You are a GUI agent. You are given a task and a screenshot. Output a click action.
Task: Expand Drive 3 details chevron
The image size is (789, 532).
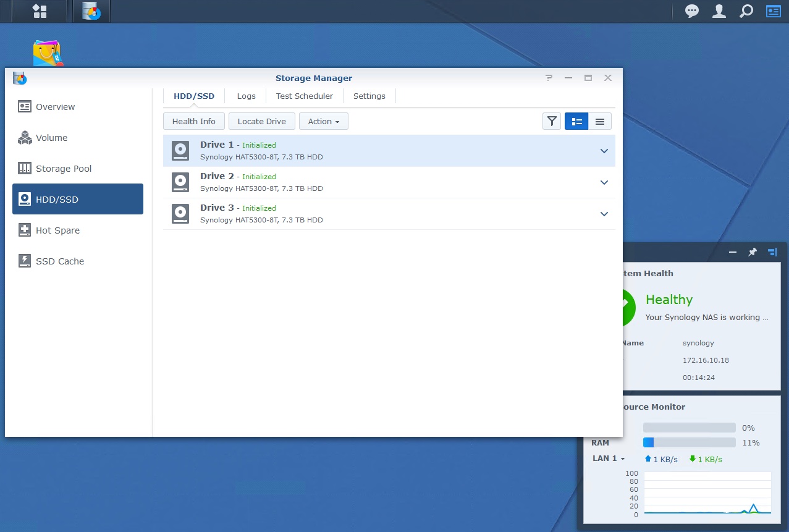[x=604, y=214]
